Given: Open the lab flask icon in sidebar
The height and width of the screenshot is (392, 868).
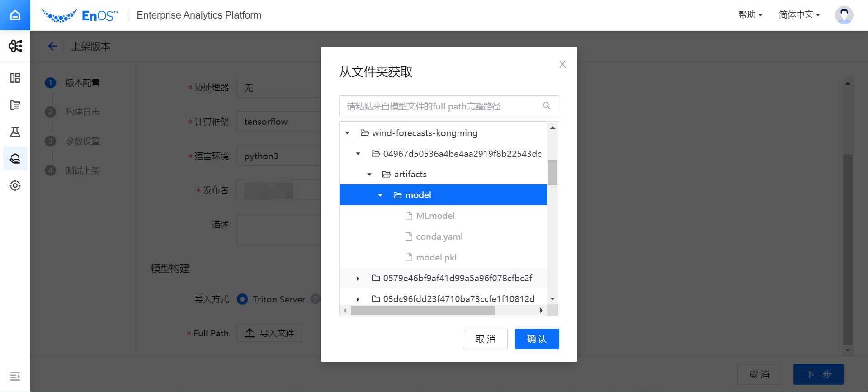Looking at the screenshot, I should (15, 132).
